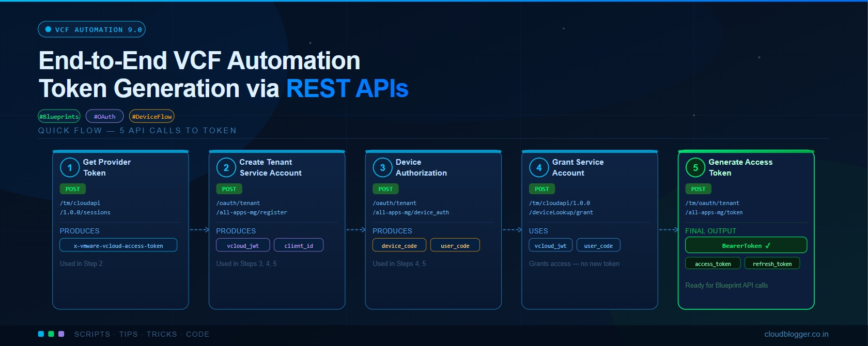Click the client_id chip
This screenshot has width=868, height=346.
pyautogui.click(x=299, y=245)
